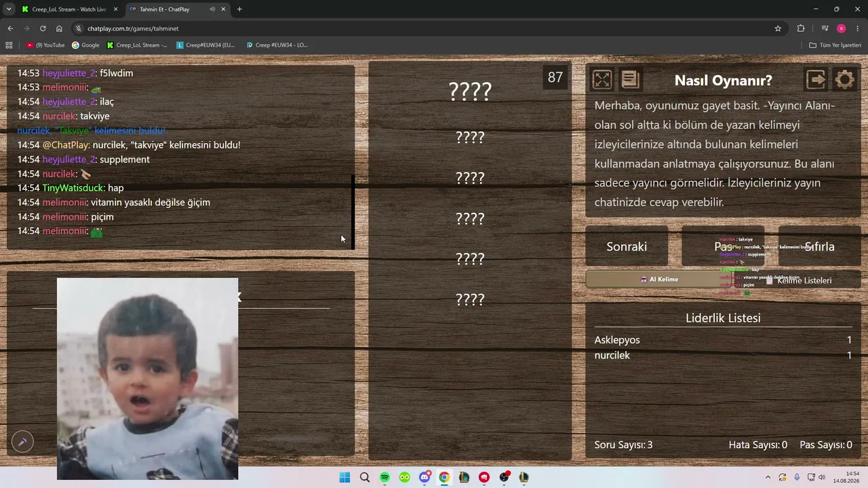
Task: Click the Pas Sayısı: 0 counter
Action: pos(826,445)
